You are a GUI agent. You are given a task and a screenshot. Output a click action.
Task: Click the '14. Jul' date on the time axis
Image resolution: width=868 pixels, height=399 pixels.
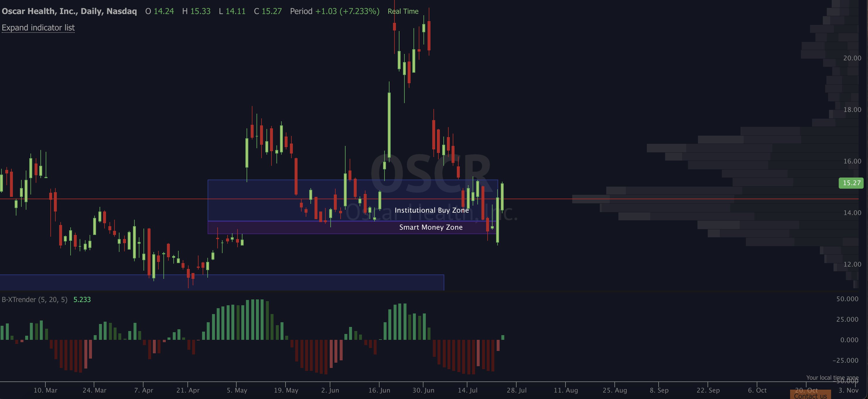pyautogui.click(x=468, y=390)
